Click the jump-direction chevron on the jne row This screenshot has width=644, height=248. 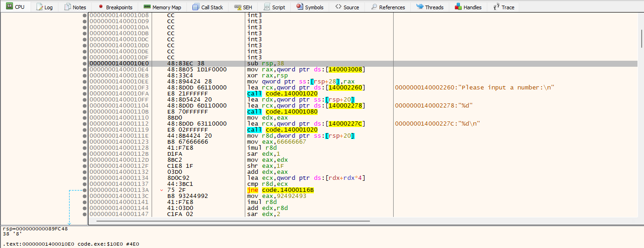[x=161, y=190]
